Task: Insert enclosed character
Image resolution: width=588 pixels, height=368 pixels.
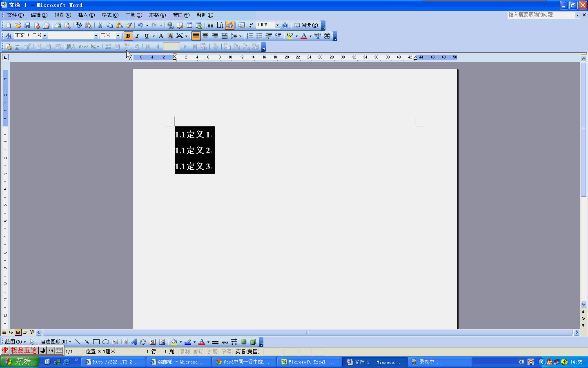Action: pos(327,36)
